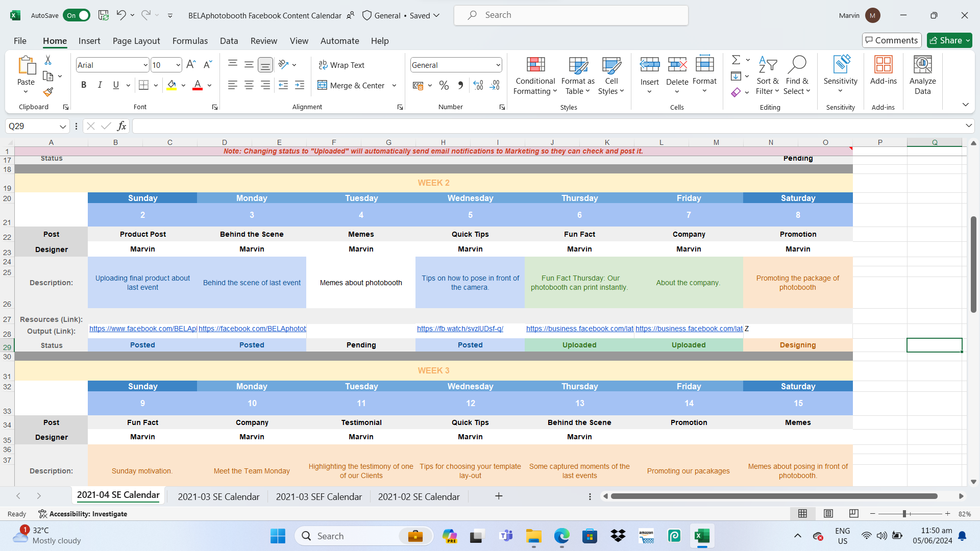Open the font name Arial dropdown
Screen dimensions: 980x551
(x=145, y=65)
